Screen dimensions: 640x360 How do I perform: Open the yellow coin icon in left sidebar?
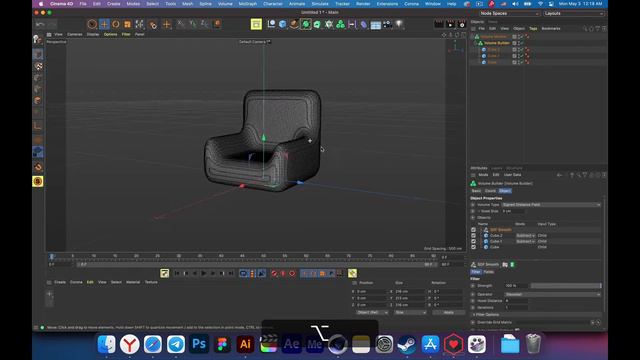click(x=38, y=181)
